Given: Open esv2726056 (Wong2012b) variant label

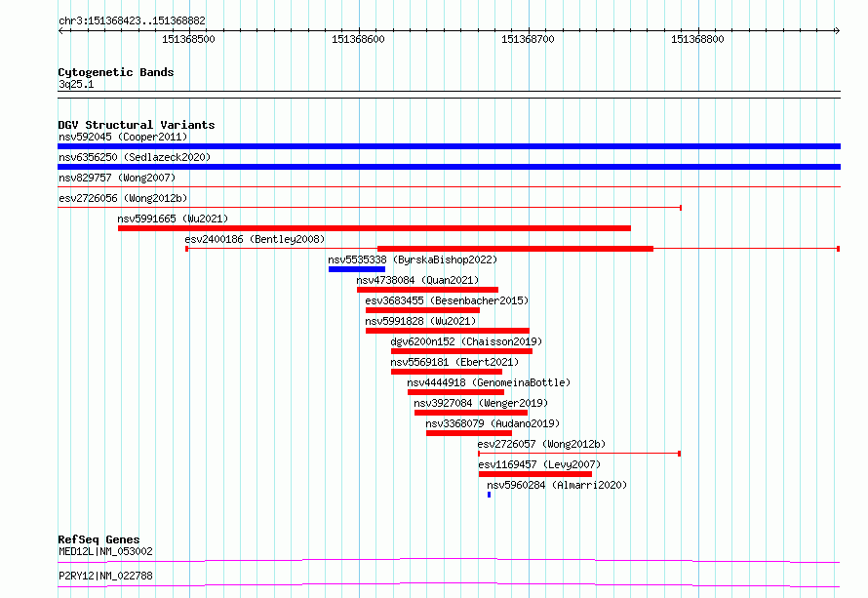Looking at the screenshot, I should (123, 198).
